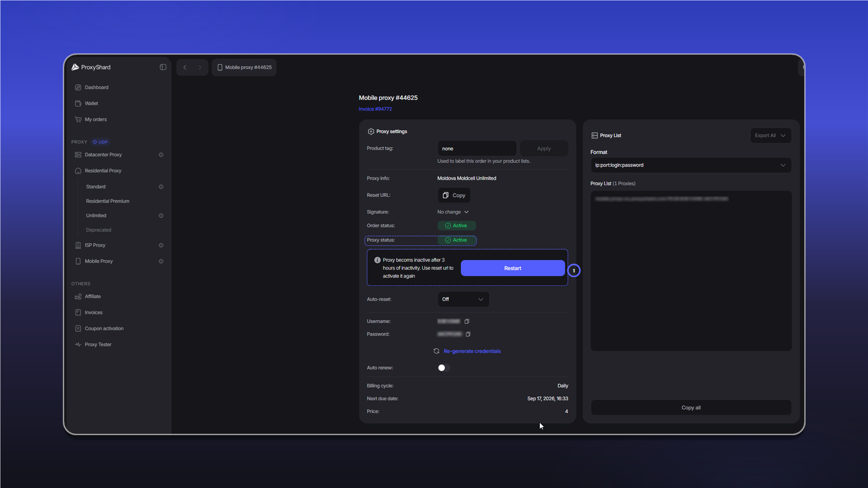Click the blue Restart button
The image size is (868, 488).
point(513,268)
